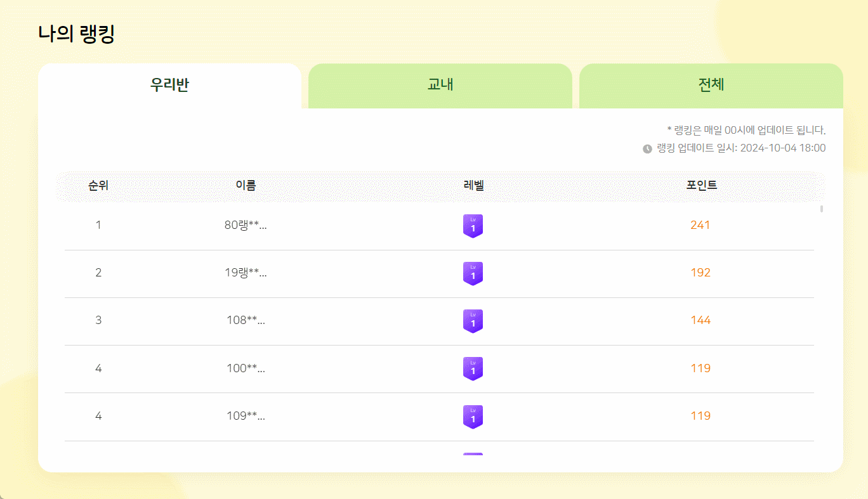This screenshot has width=868, height=499.
Task: Click the level badge for rank 1
Action: 473,226
